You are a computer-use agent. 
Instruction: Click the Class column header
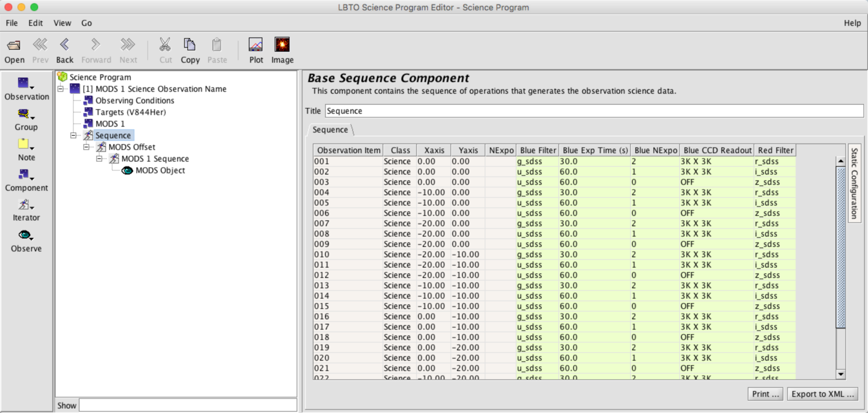400,150
